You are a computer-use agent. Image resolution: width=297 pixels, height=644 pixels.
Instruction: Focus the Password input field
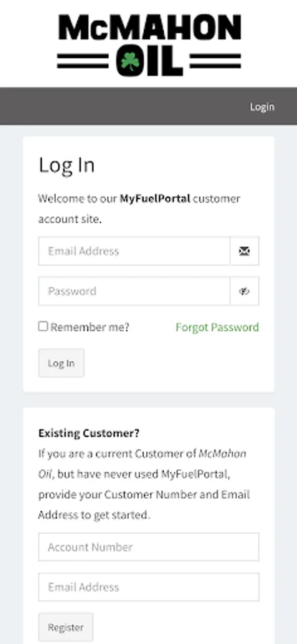coord(135,291)
